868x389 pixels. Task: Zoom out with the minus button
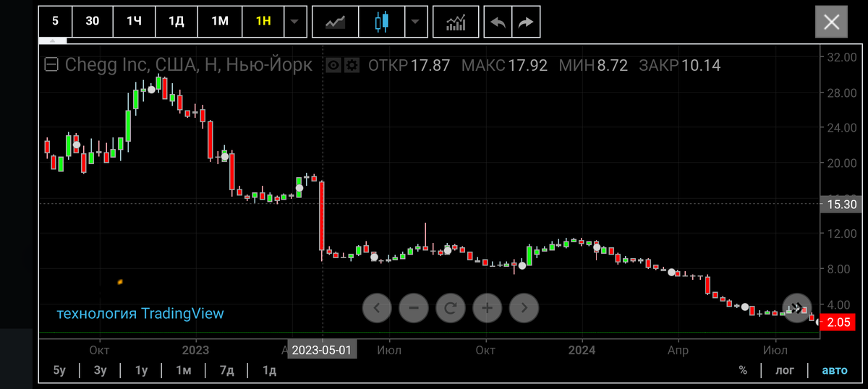click(x=413, y=308)
